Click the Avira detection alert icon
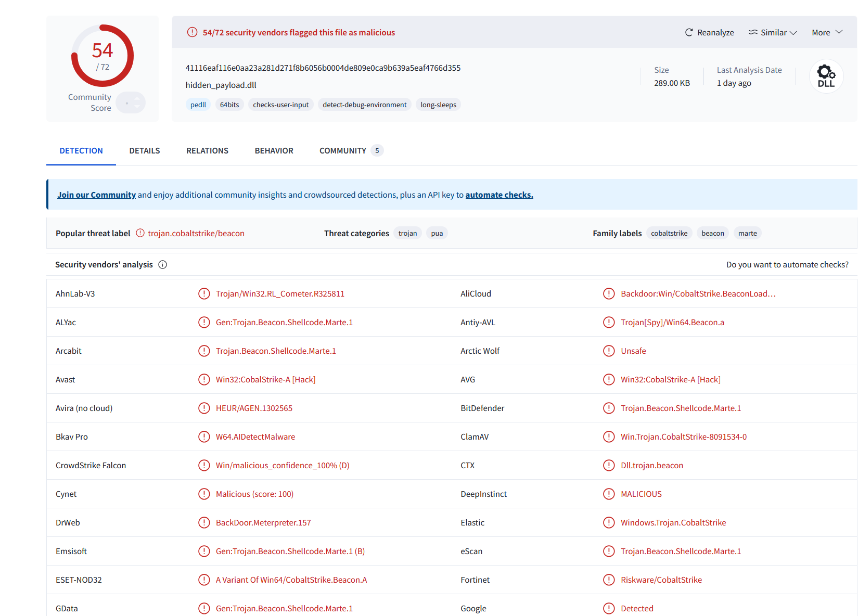The width and height of the screenshot is (858, 616). point(204,408)
